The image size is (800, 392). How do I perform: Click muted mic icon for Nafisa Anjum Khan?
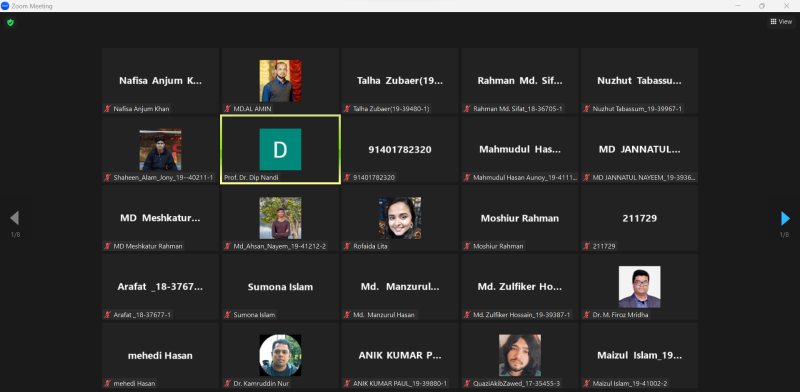[x=108, y=109]
